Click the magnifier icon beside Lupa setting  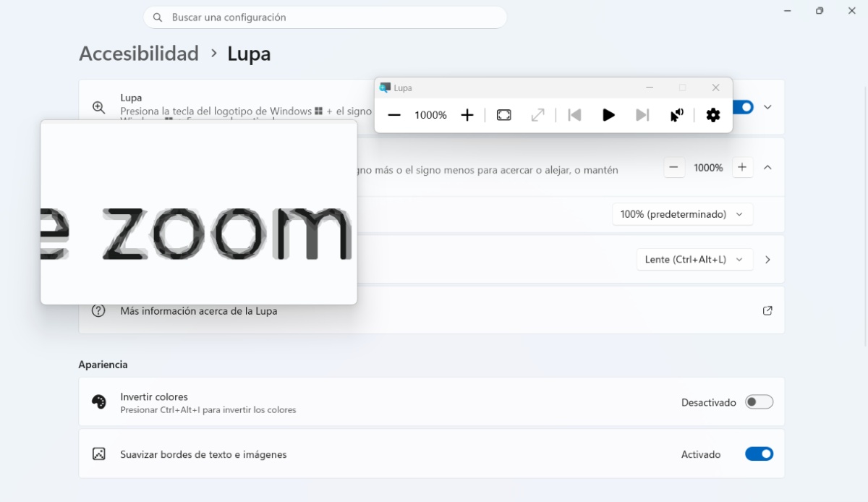(x=99, y=107)
